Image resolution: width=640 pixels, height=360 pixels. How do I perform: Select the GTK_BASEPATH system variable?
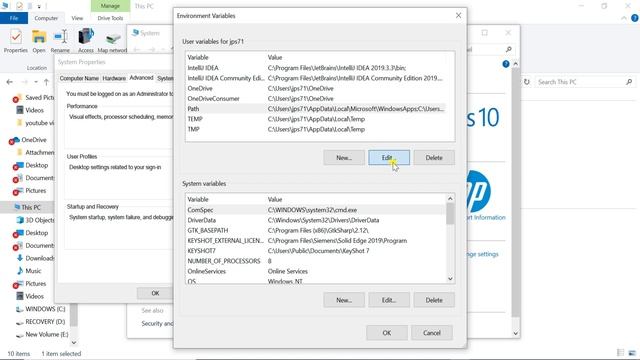tap(316, 230)
